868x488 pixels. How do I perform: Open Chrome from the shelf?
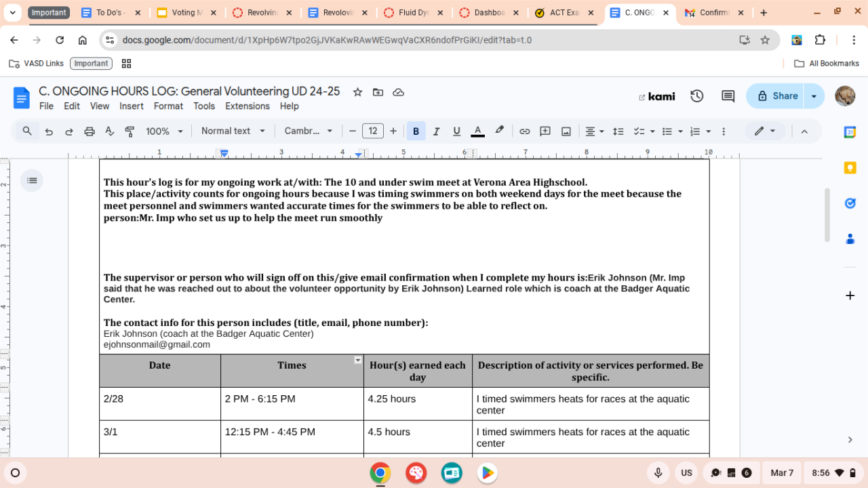(380, 473)
